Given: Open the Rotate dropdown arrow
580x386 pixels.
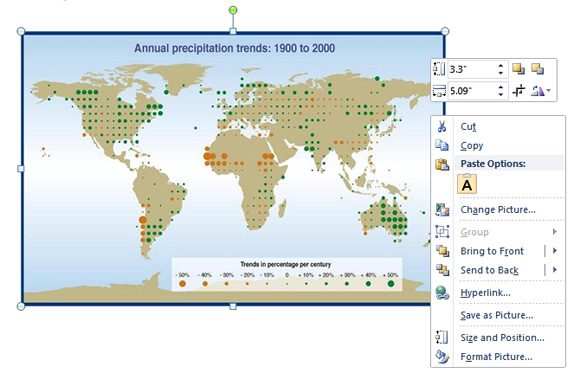Looking at the screenshot, I should (549, 90).
